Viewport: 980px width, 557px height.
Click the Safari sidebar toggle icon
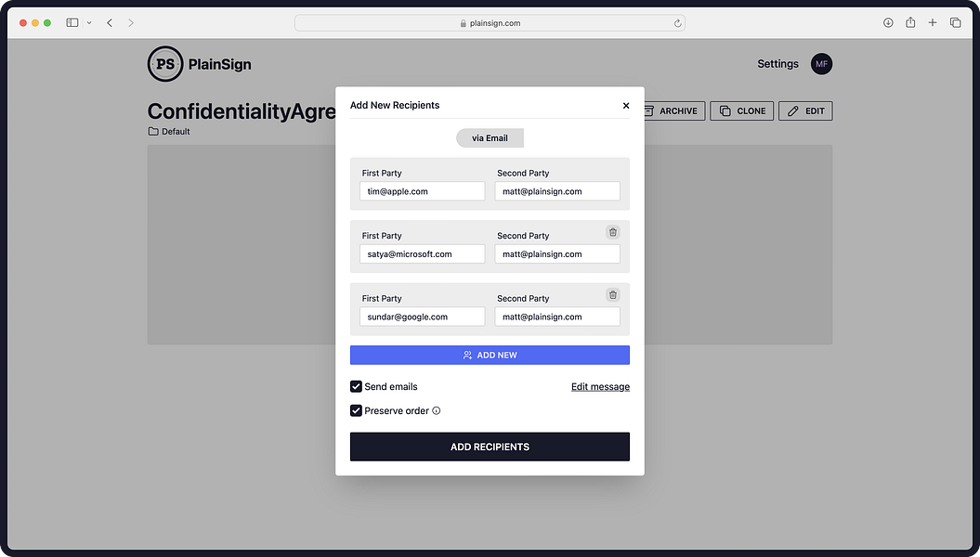pyautogui.click(x=72, y=22)
